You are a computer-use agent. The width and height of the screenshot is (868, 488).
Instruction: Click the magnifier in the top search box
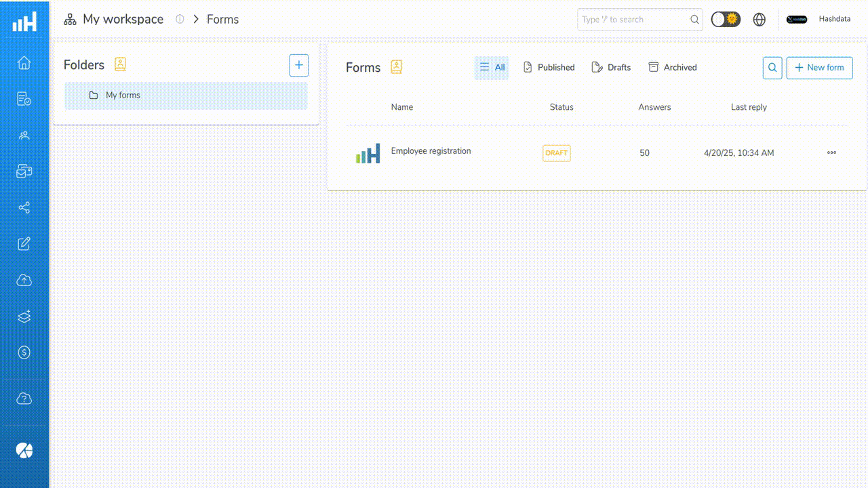pyautogui.click(x=694, y=20)
